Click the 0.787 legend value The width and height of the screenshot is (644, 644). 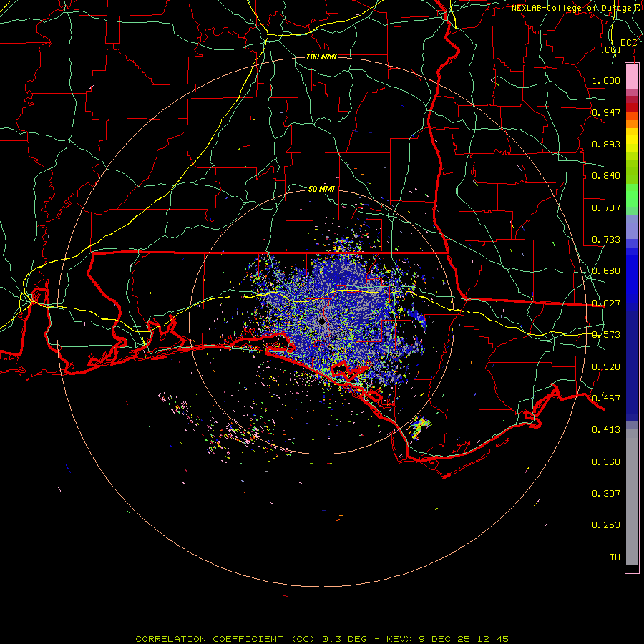tap(606, 208)
